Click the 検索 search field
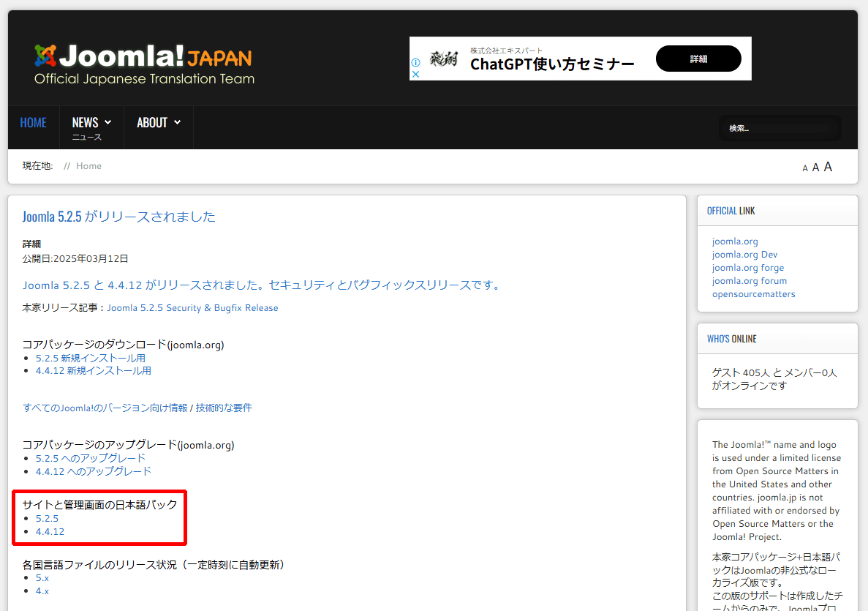The width and height of the screenshot is (868, 611). [780, 128]
